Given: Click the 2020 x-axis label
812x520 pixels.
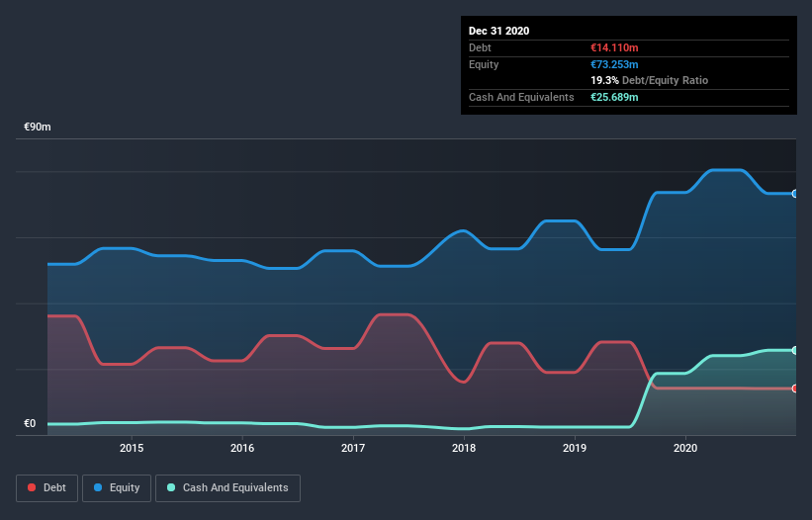Looking at the screenshot, I should point(685,448).
